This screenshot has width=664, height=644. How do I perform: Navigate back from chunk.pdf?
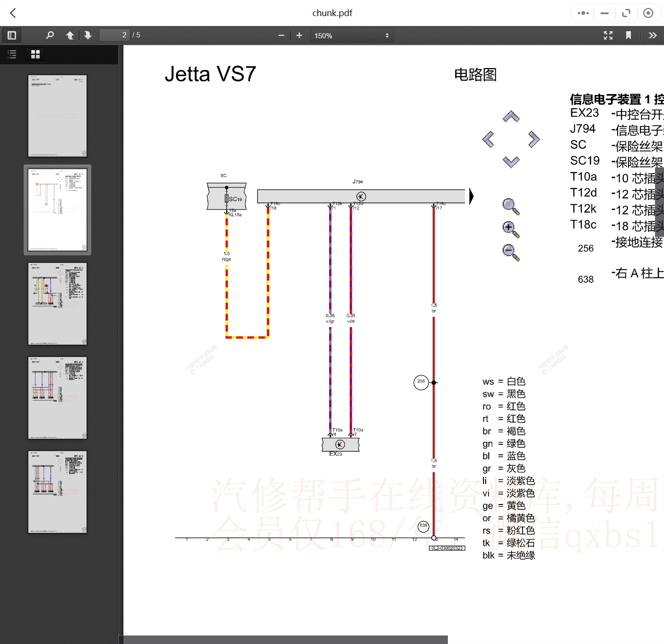coord(13,13)
